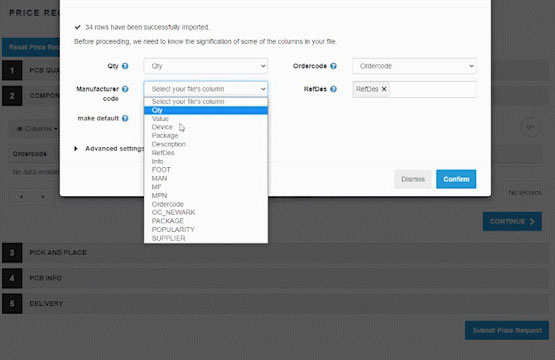This screenshot has height=360, width=555.
Task: Open the Qty help icon
Action: point(125,66)
